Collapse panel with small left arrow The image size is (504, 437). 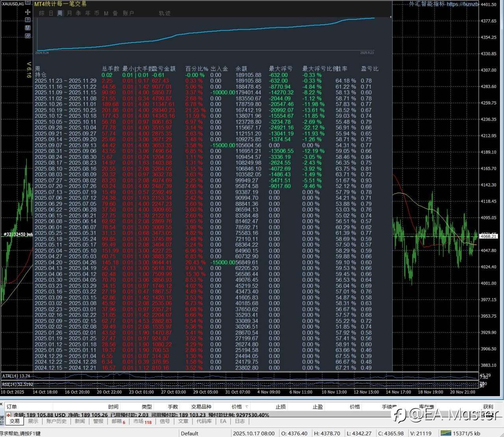coord(390,17)
